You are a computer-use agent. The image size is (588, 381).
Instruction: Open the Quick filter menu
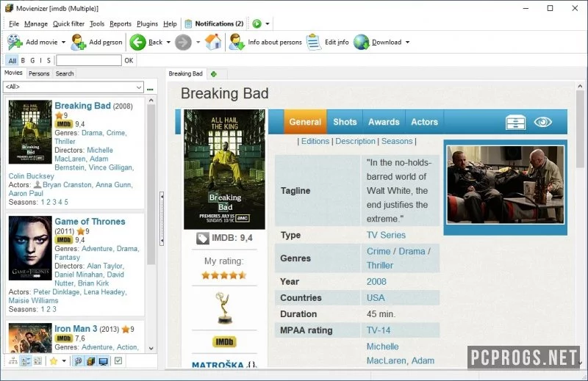pyautogui.click(x=68, y=23)
